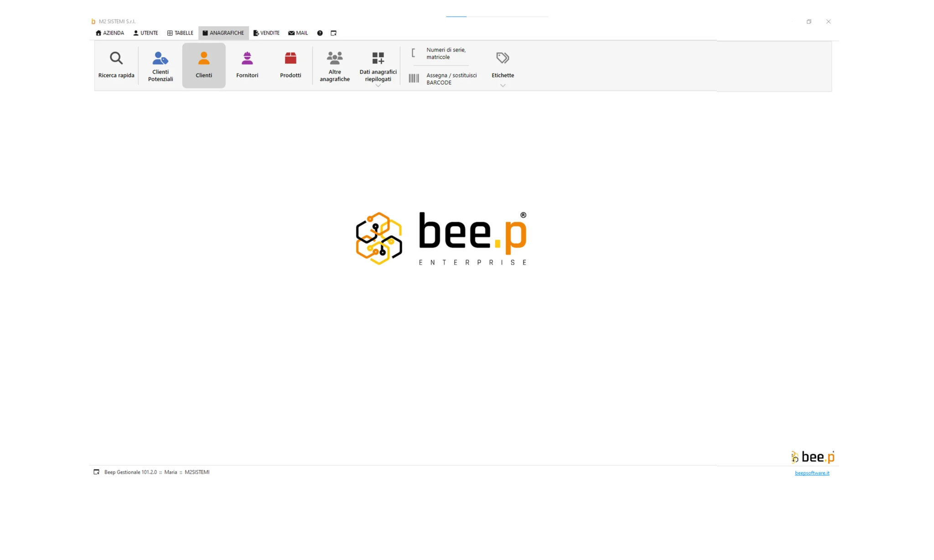
Task: Click the screen switcher icon in menu bar
Action: point(333,33)
